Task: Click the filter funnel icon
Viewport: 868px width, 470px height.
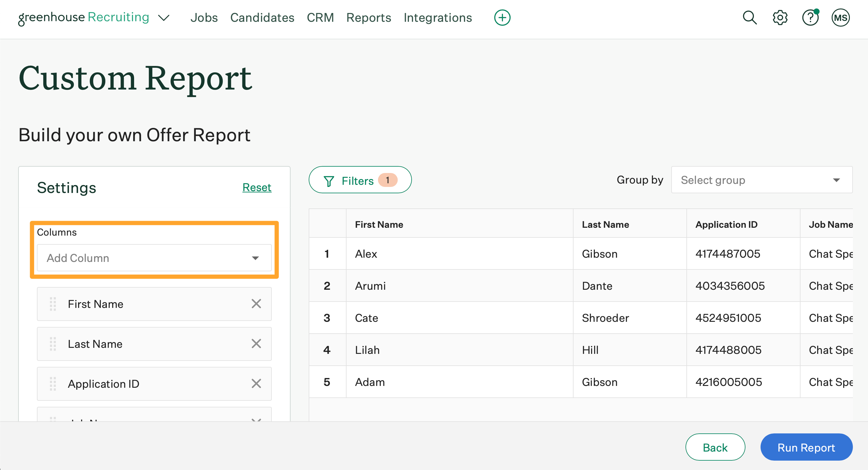Action: click(328, 181)
